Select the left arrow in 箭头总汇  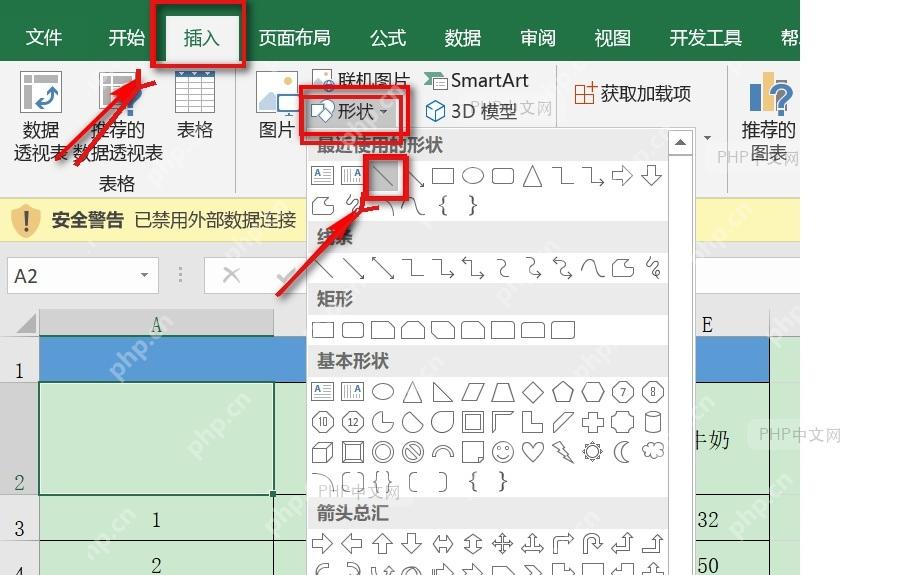click(x=352, y=544)
